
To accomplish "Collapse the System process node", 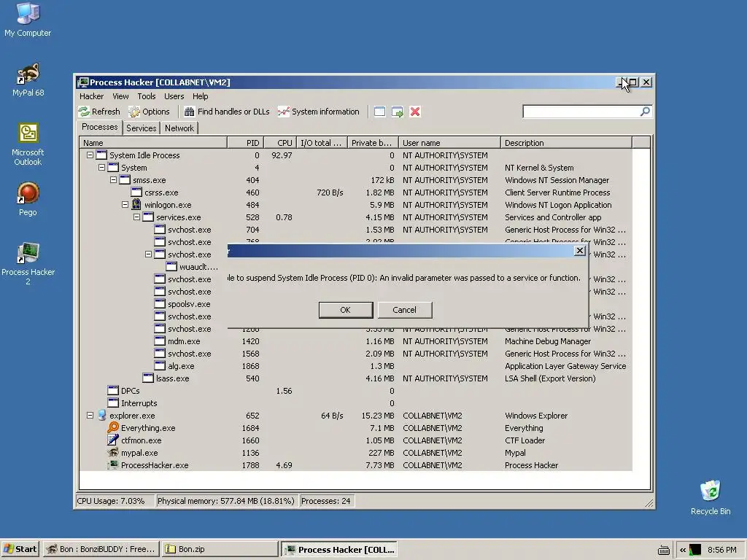I will [101, 168].
